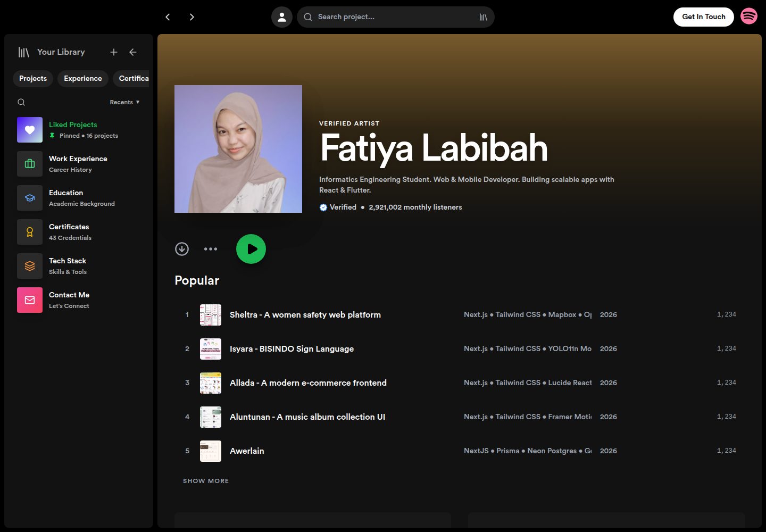Click the library icon inside search bar
This screenshot has width=766, height=532.
[483, 17]
